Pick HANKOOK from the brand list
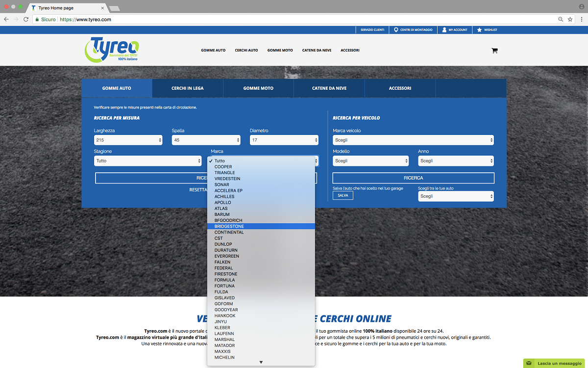This screenshot has height=368, width=588. tap(261, 315)
